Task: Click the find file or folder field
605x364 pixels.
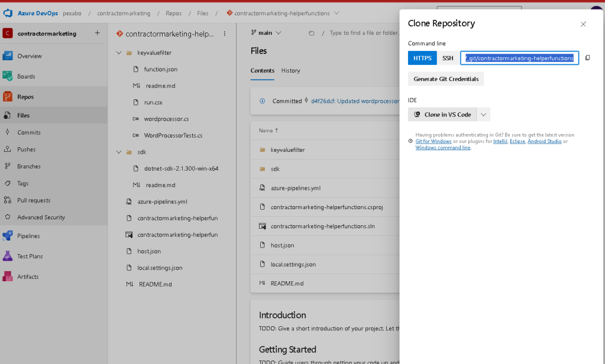Action: pos(364,33)
